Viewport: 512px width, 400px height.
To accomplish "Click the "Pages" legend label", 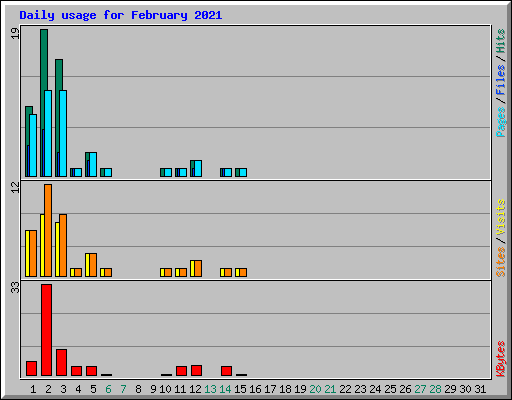I will point(500,122).
